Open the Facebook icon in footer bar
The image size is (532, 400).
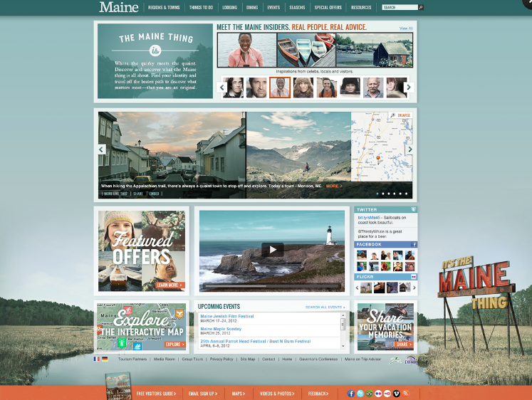click(351, 393)
